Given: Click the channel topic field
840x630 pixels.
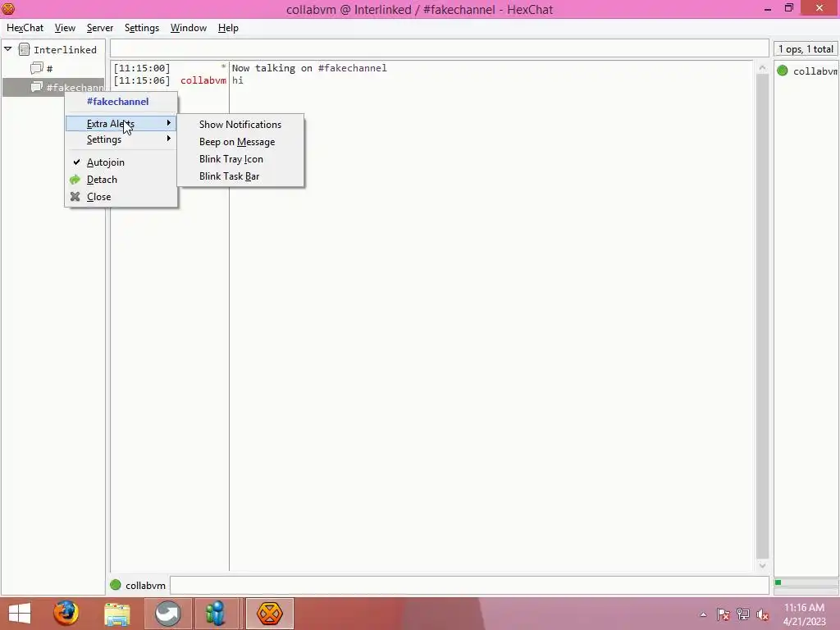Looking at the screenshot, I should [440, 48].
